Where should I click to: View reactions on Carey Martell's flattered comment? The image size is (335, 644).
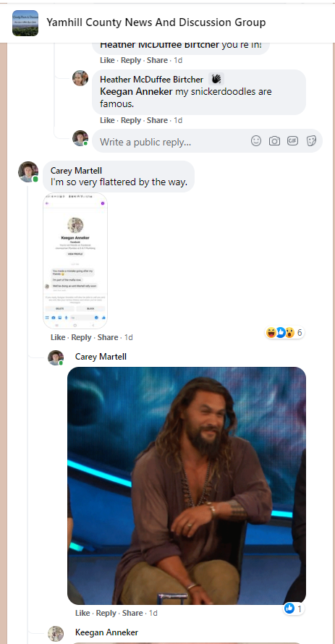click(x=285, y=332)
